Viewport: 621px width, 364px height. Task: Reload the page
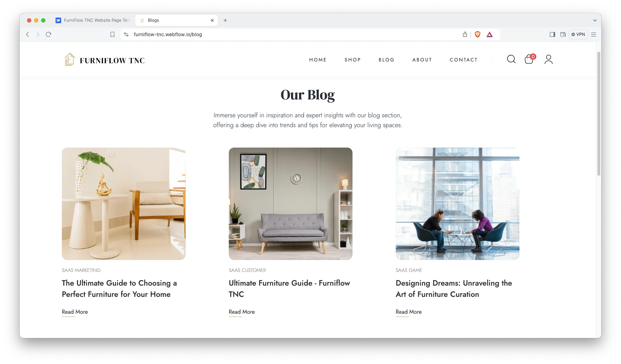click(48, 34)
